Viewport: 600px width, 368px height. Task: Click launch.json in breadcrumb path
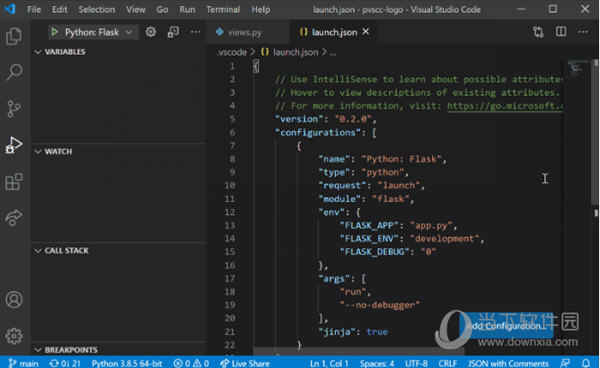[x=295, y=52]
